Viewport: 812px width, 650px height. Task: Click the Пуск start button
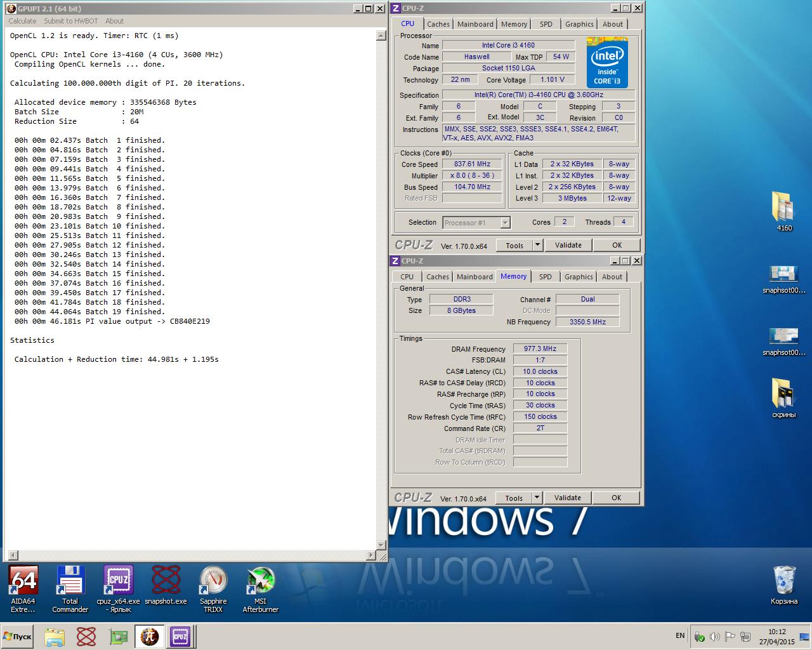pos(17,637)
